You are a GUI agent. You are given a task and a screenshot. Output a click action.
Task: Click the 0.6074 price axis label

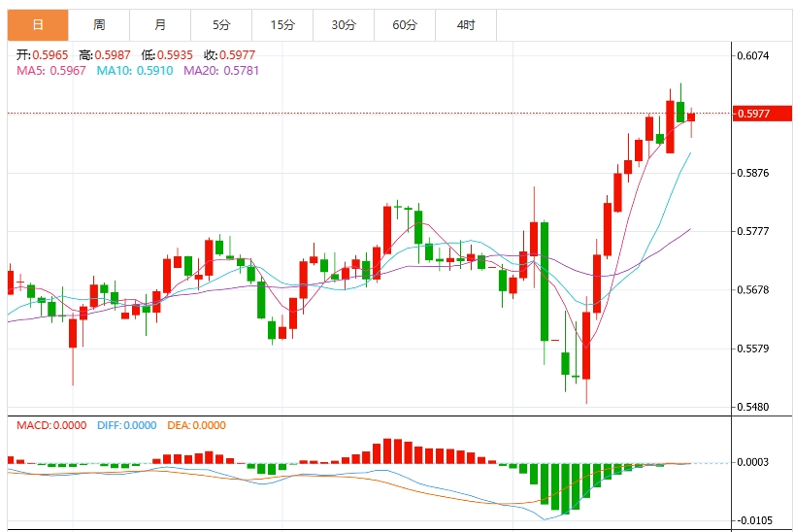coord(753,55)
